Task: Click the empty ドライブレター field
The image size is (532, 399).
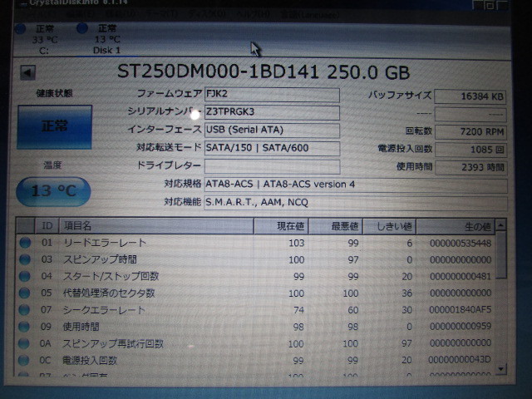Action: [x=272, y=166]
